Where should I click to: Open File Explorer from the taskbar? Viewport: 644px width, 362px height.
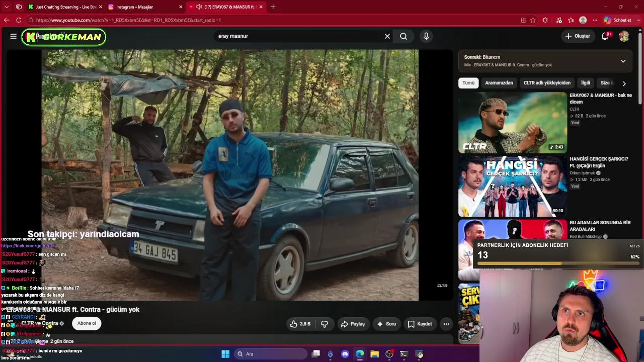pyautogui.click(x=374, y=354)
